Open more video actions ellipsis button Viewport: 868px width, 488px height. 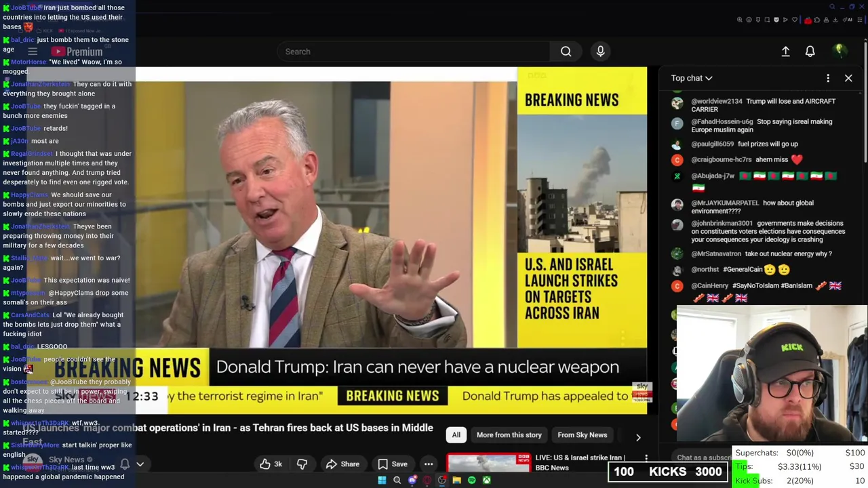pyautogui.click(x=429, y=464)
